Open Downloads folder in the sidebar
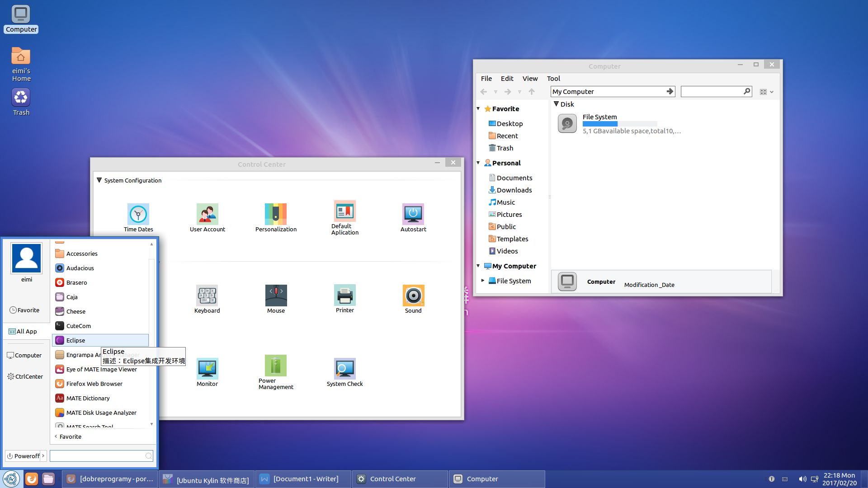Image resolution: width=868 pixels, height=488 pixels. click(514, 190)
